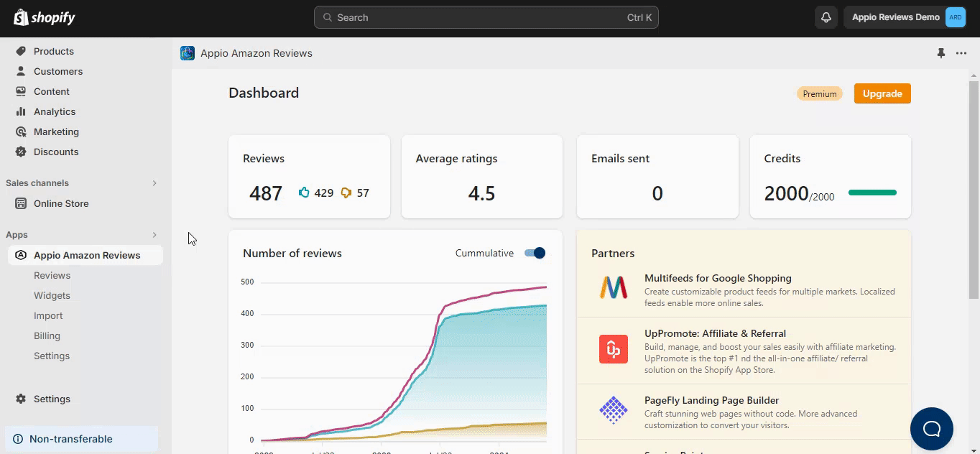The height and width of the screenshot is (454, 980).
Task: Click the Average ratings value 4.5
Action: pos(481,193)
